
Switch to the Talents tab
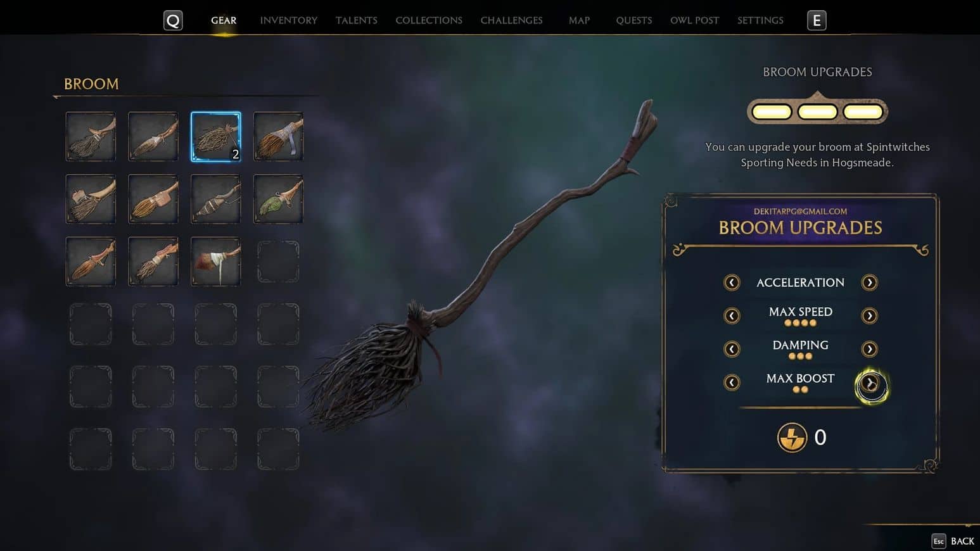tap(357, 20)
